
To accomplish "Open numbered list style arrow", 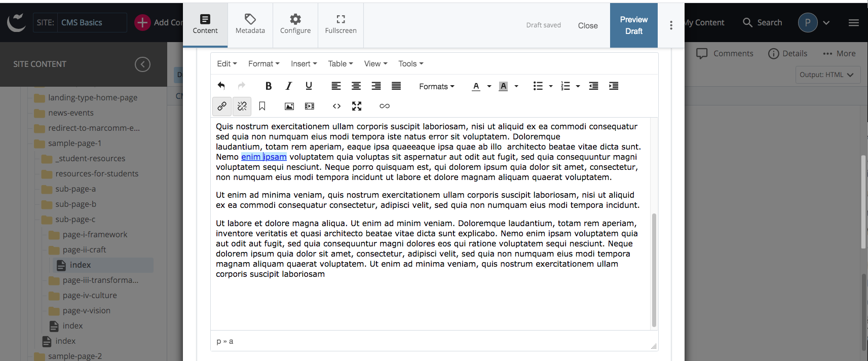I will coord(578,86).
